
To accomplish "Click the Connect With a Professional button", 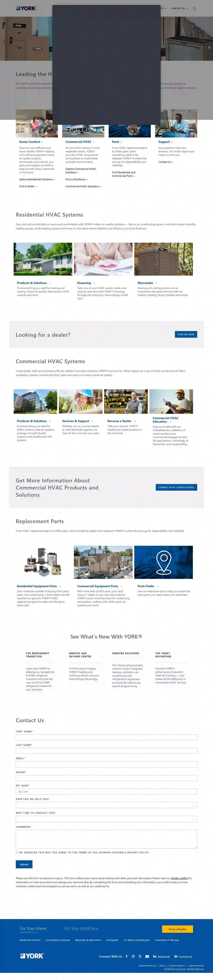I will (x=177, y=487).
